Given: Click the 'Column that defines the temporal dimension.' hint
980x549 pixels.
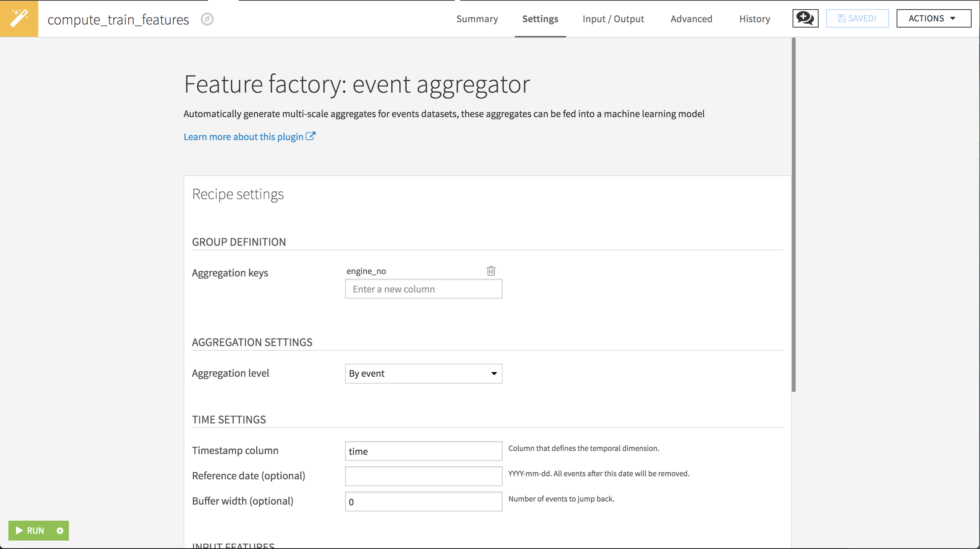Looking at the screenshot, I should pyautogui.click(x=584, y=448).
